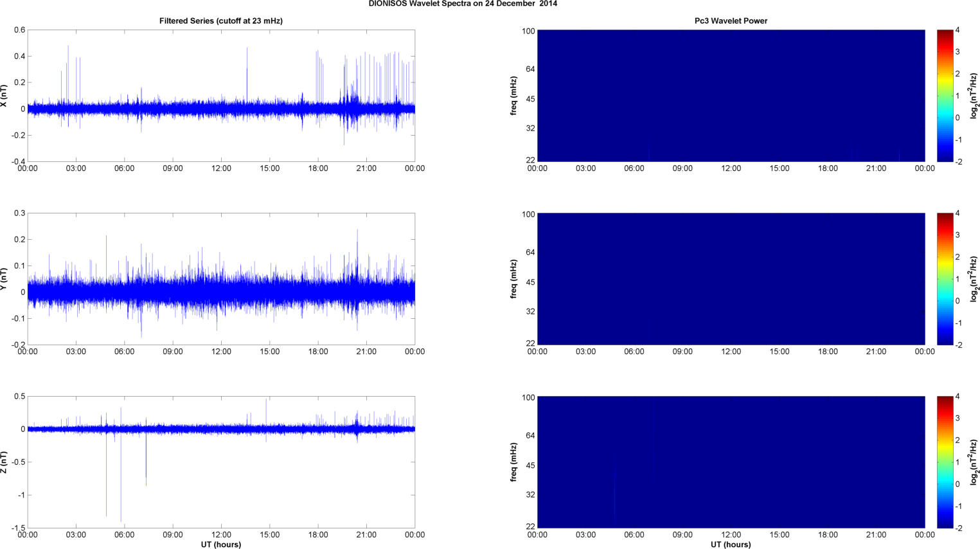This screenshot has width=980, height=549.
Task: Click 'UT (hours)' label under the Z filtered series
Action: pyautogui.click(x=221, y=544)
